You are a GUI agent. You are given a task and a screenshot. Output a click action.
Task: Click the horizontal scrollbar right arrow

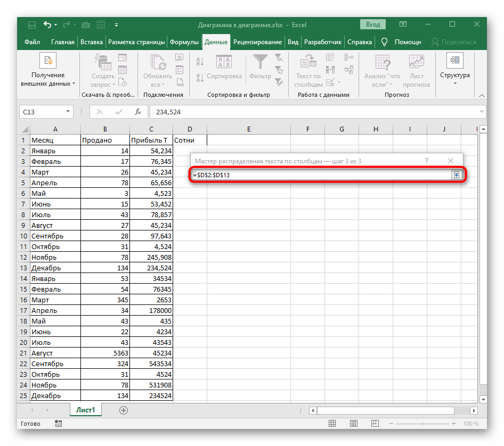[474, 410]
